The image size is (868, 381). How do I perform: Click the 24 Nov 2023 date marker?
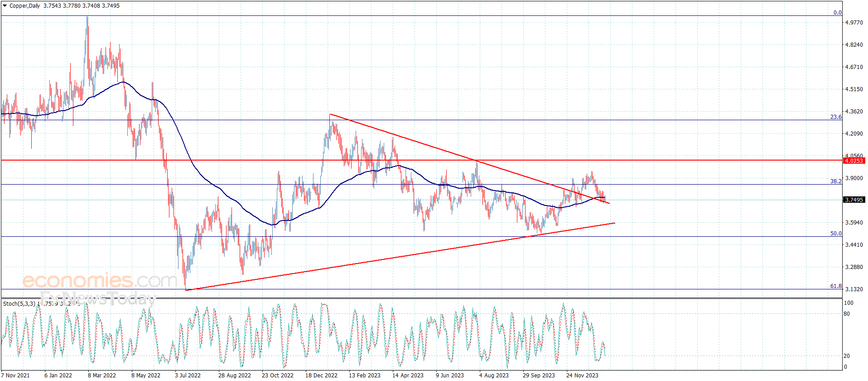[x=582, y=375]
